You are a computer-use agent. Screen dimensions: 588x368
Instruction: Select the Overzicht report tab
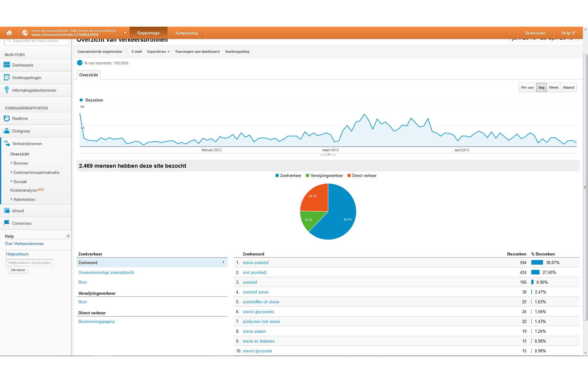click(89, 75)
